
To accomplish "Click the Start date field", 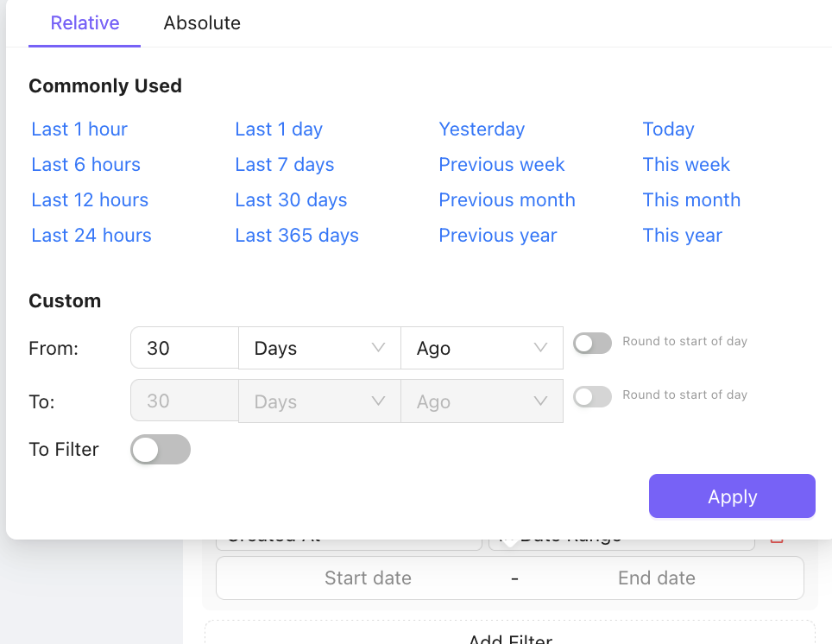I will click(368, 578).
